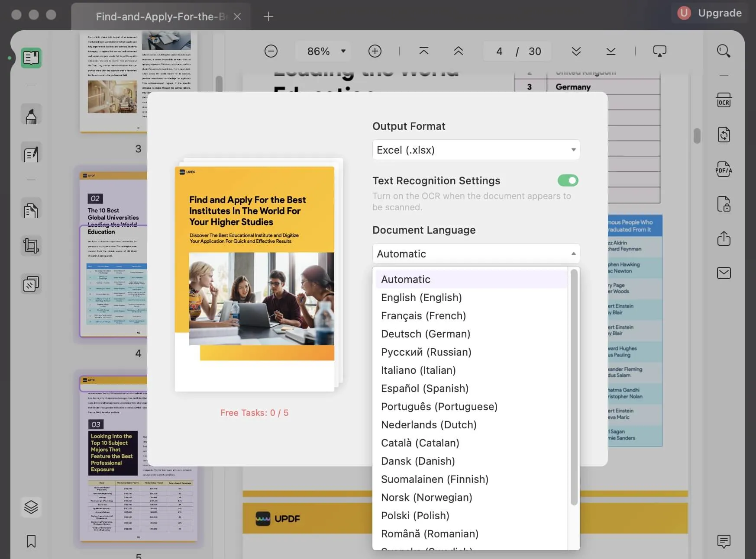Select English (English) from language list
The image size is (756, 559).
click(x=421, y=298)
